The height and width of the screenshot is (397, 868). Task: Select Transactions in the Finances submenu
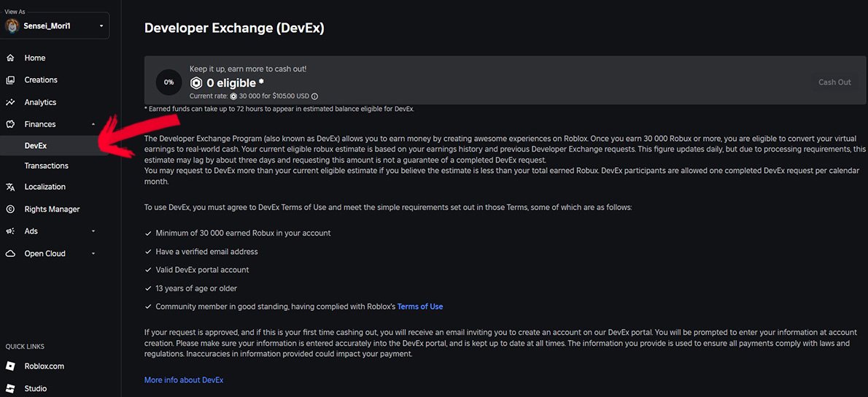(x=47, y=166)
